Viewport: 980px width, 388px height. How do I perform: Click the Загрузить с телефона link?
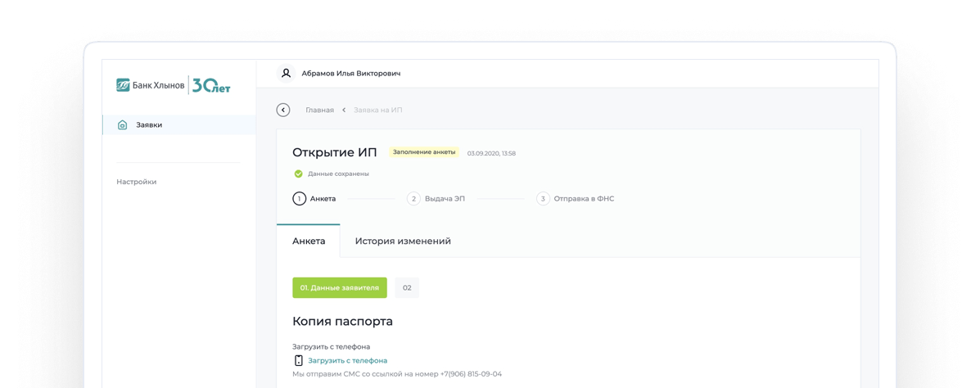[x=347, y=360]
